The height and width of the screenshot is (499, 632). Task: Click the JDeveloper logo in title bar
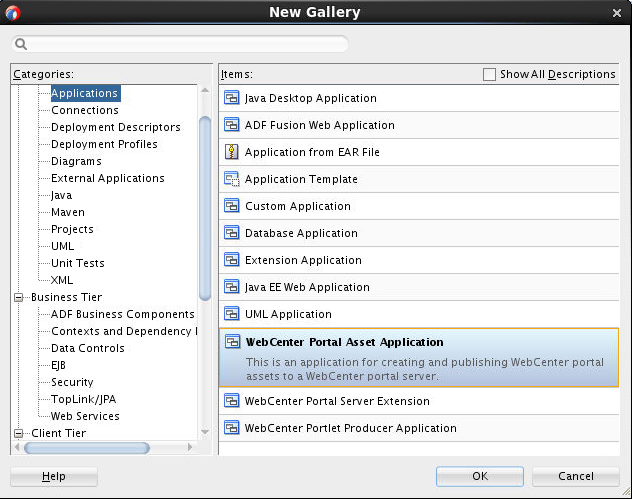(x=12, y=13)
